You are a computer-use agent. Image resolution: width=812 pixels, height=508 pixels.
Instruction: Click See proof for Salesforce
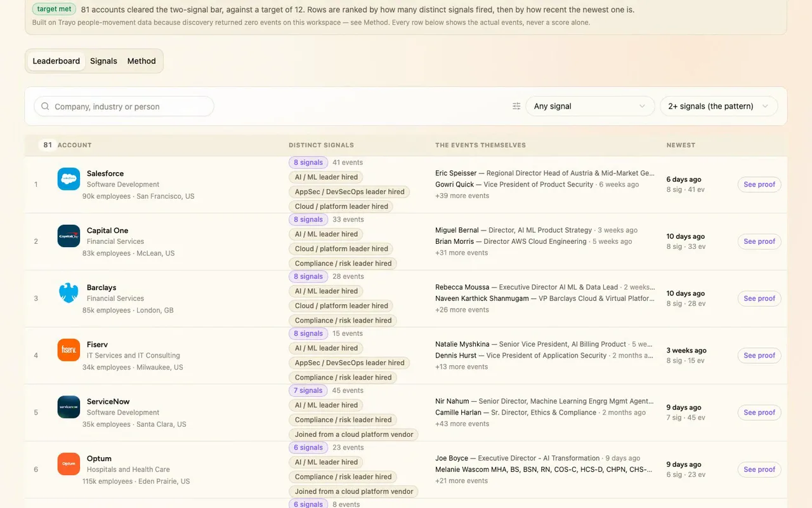pos(759,184)
